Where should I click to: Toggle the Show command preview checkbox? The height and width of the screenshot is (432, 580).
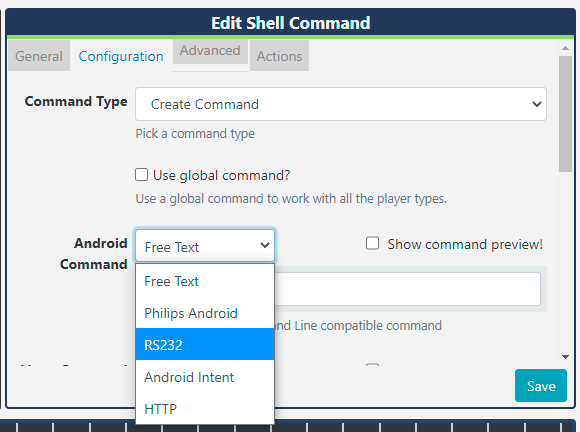click(372, 243)
